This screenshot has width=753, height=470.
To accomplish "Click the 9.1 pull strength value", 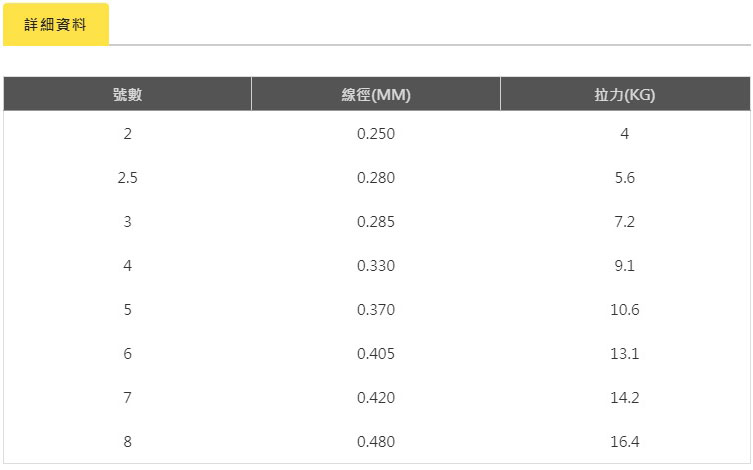I will [x=625, y=265].
